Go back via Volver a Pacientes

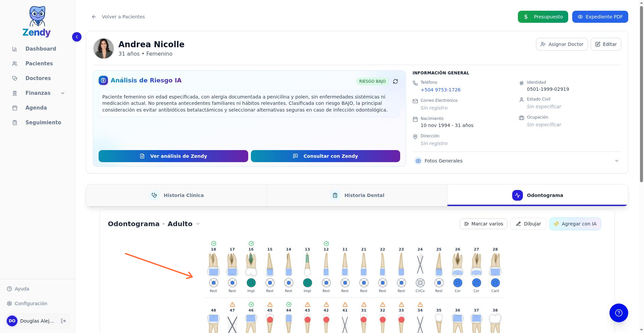118,17
